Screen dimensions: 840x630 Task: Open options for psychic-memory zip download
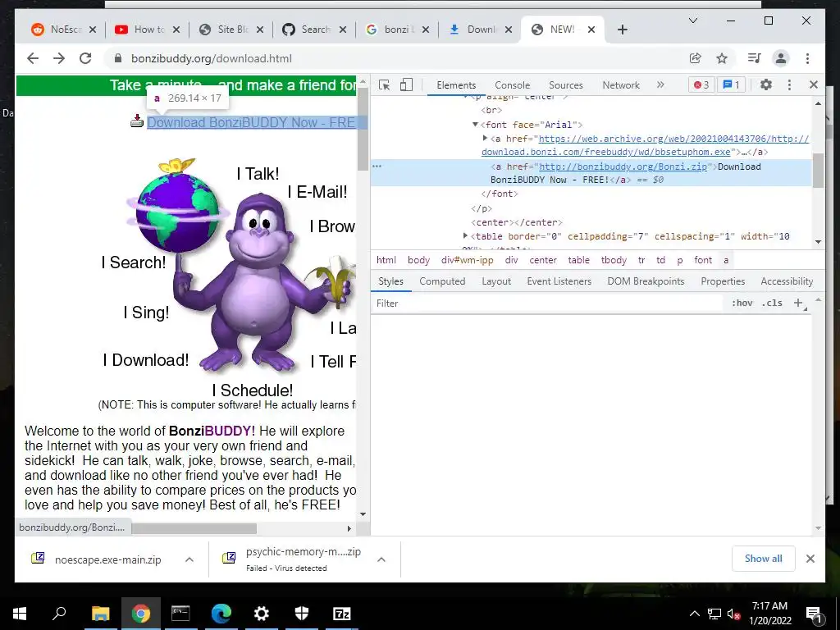point(381,559)
